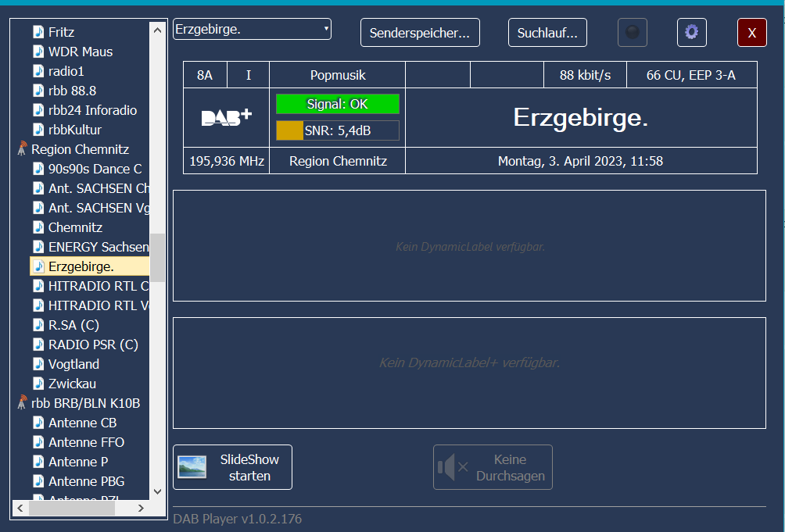Open the Erzgebirge station dropdown

[252, 29]
